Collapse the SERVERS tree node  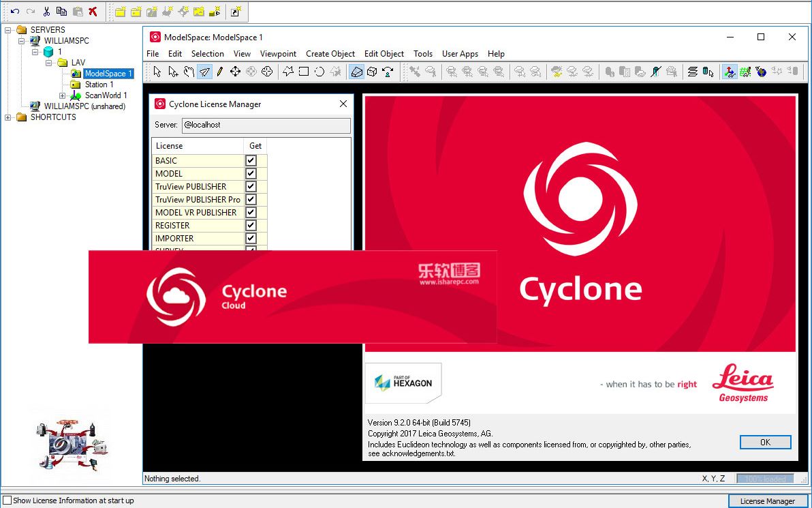coord(7,30)
